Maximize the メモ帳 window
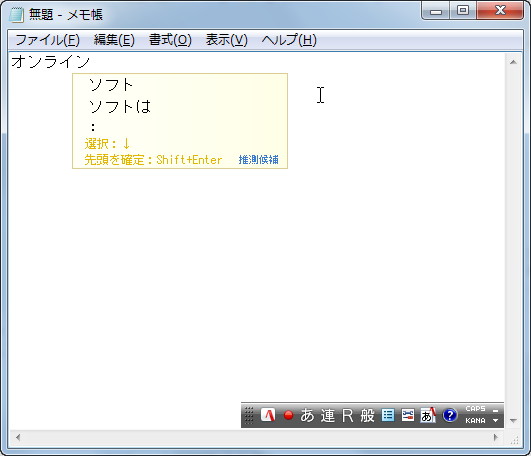This screenshot has width=531, height=456. pos(463,10)
